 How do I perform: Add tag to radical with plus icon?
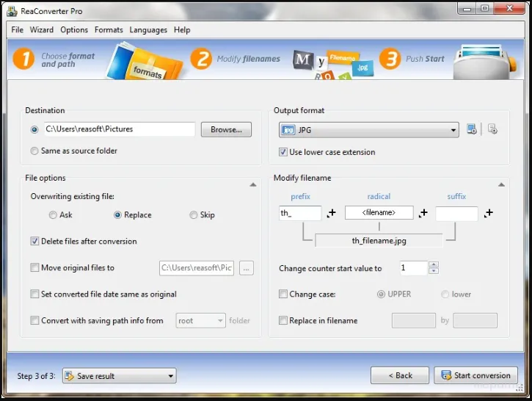point(423,213)
